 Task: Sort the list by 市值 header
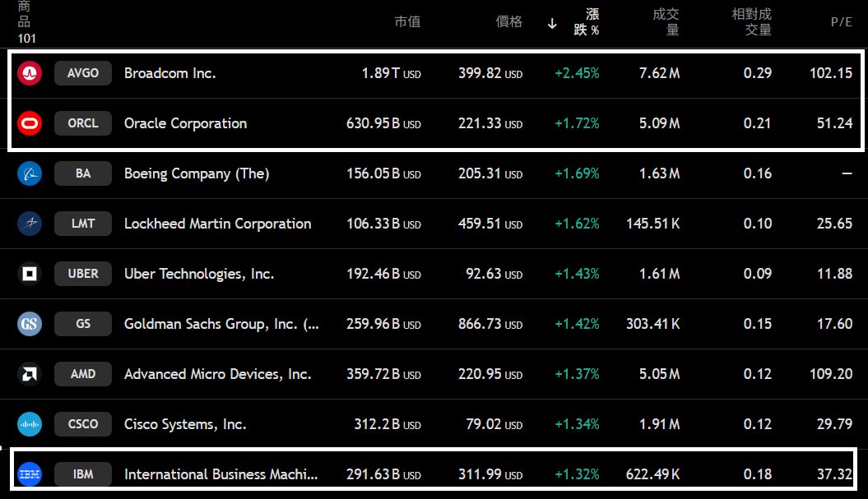click(x=407, y=22)
